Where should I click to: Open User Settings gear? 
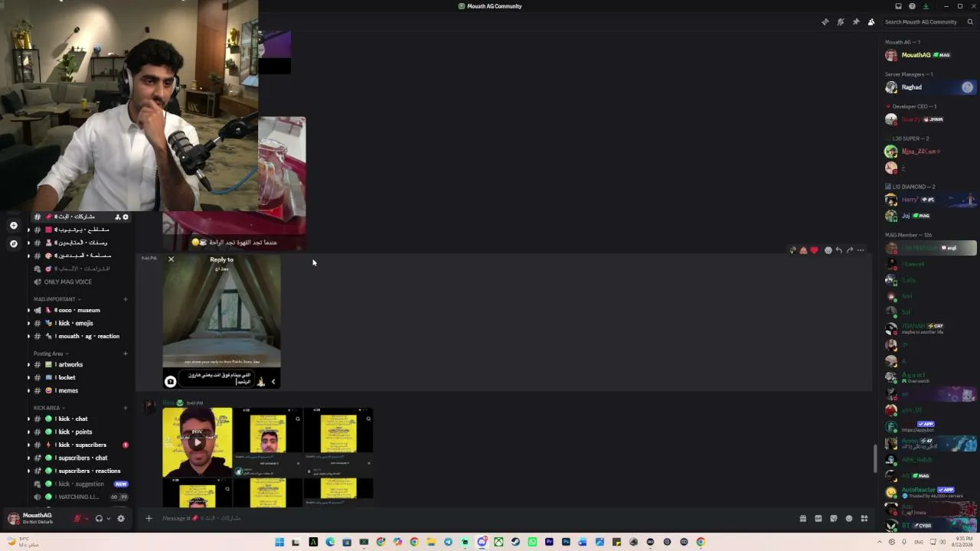tap(120, 518)
